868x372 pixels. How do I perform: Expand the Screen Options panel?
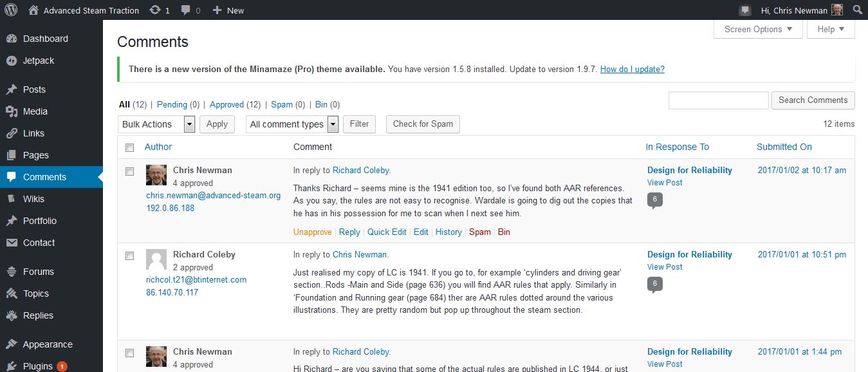pos(758,30)
